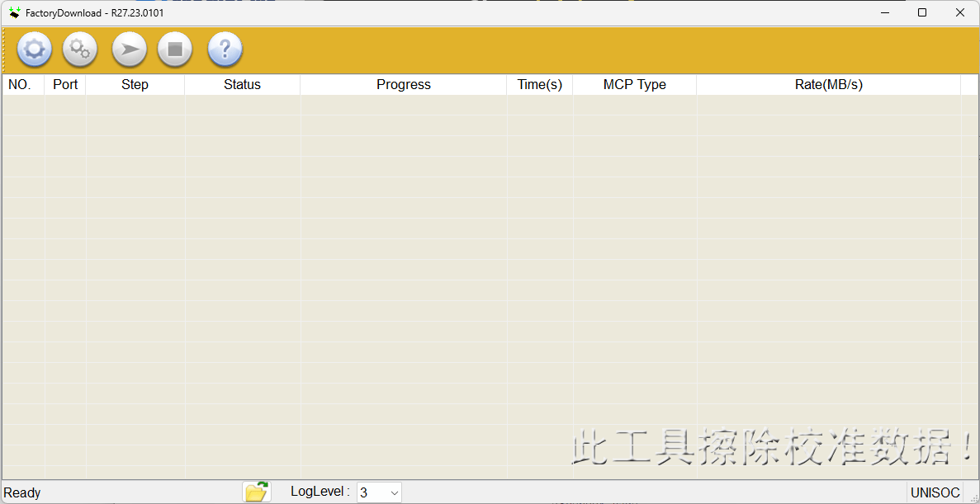Stop the download using the stop square icon

[x=174, y=49]
